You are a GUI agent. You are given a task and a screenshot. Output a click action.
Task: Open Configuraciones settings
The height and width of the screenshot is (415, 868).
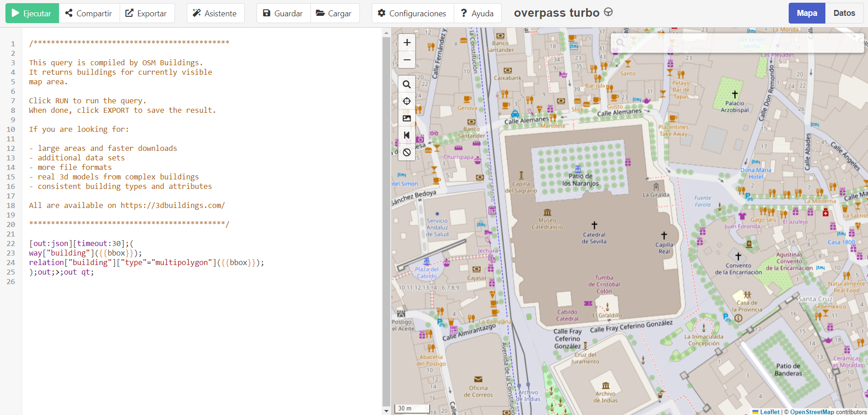[x=412, y=13]
